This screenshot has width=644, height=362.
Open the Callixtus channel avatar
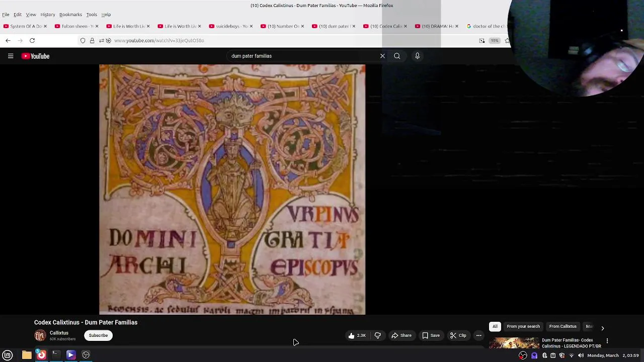40,335
